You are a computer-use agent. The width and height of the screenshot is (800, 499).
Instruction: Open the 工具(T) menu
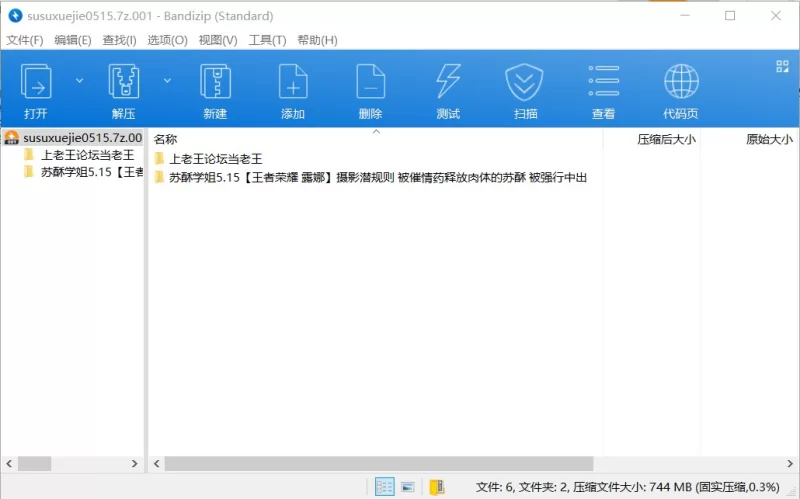267,40
